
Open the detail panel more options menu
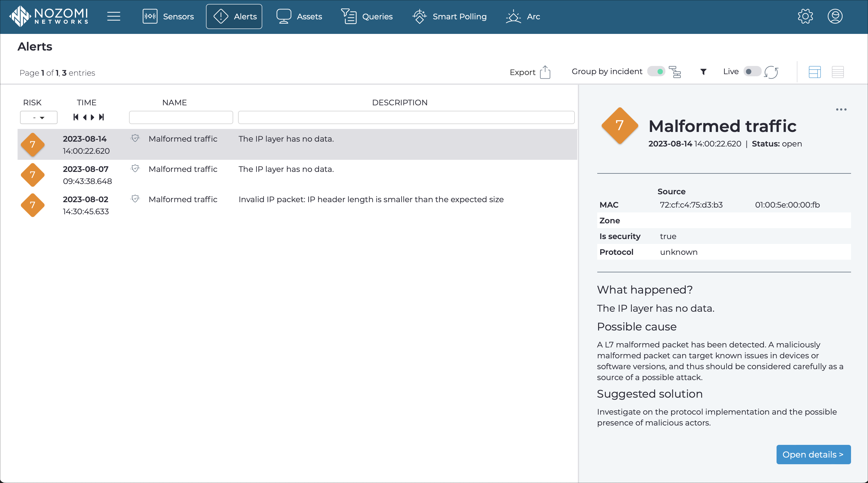click(841, 109)
